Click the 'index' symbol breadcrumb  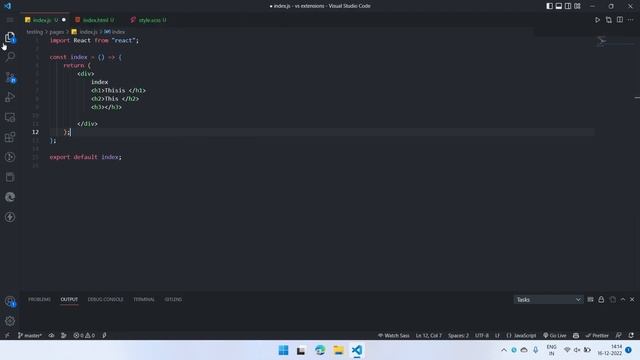coord(115,32)
